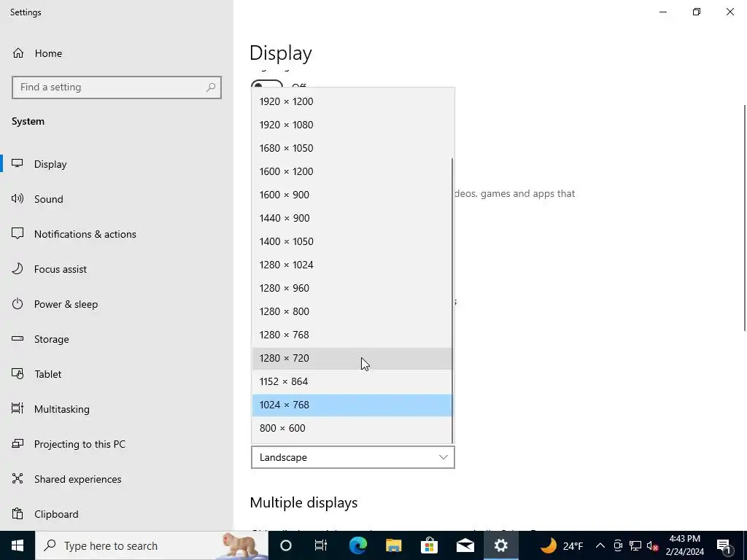Choose 1920 × 1080 resolution
747x560 pixels.
pyautogui.click(x=352, y=125)
